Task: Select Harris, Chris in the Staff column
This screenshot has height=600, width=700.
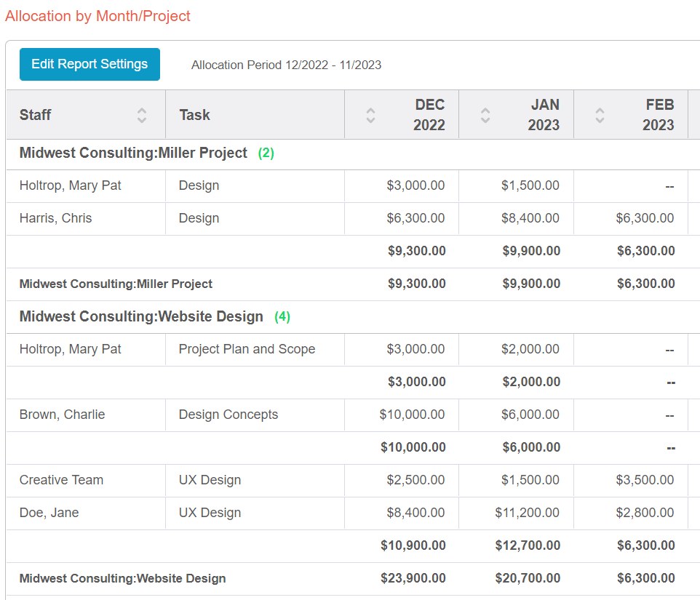Action: [x=55, y=218]
